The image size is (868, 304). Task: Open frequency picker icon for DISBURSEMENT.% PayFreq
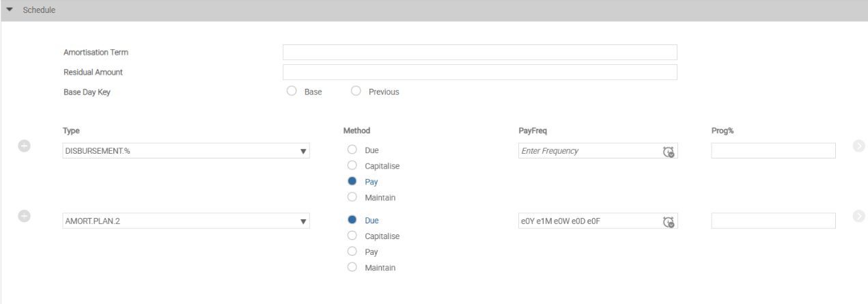669,152
